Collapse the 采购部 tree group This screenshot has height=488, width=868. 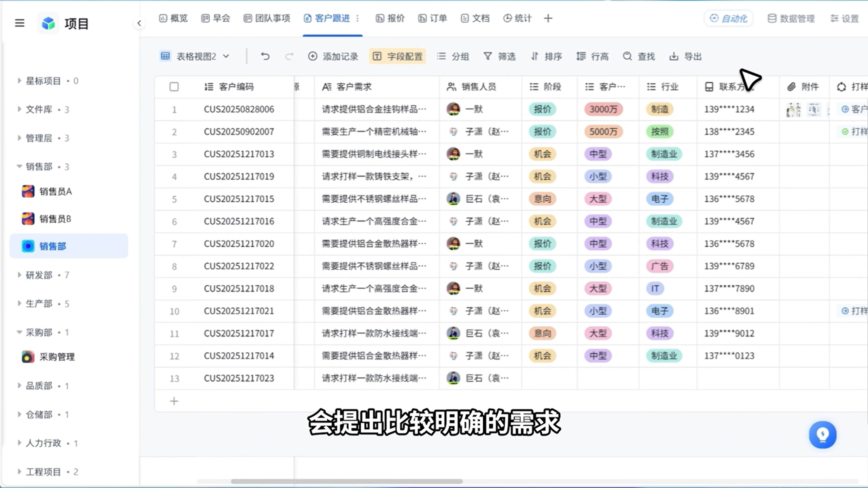(x=19, y=332)
